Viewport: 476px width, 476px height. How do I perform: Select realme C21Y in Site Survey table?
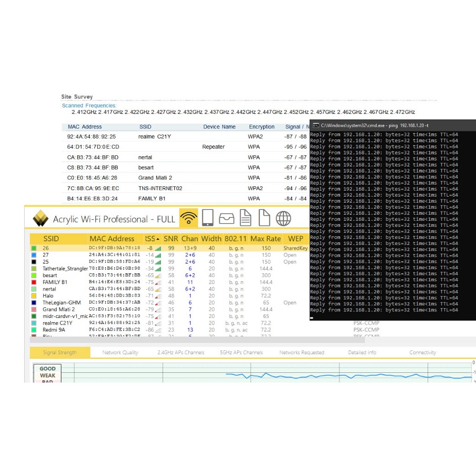(x=154, y=137)
